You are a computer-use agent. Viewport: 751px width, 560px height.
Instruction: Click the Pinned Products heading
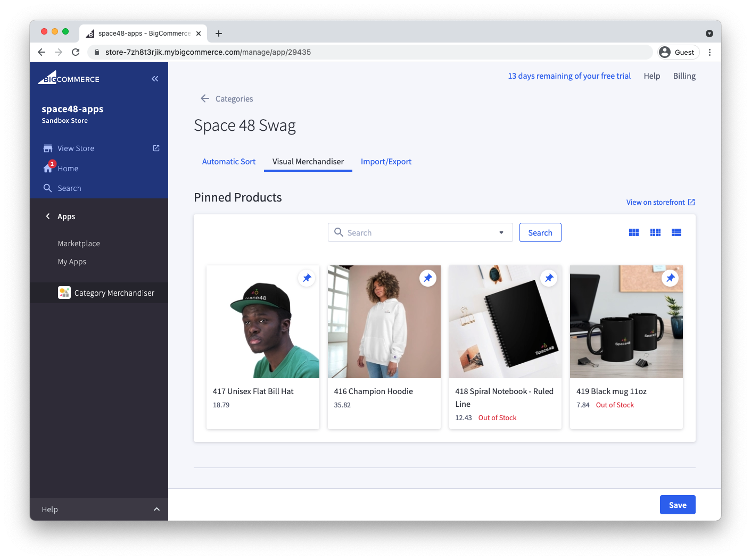point(238,197)
